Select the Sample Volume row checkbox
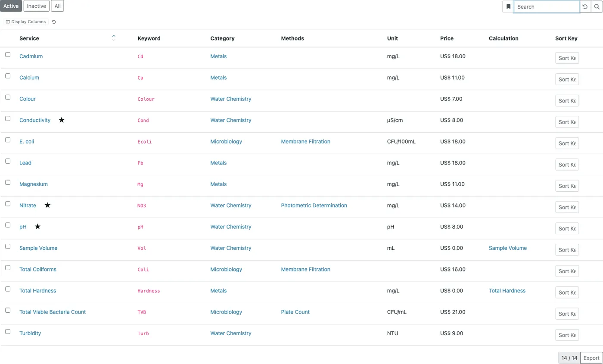Image resolution: width=603 pixels, height=364 pixels. [8, 246]
